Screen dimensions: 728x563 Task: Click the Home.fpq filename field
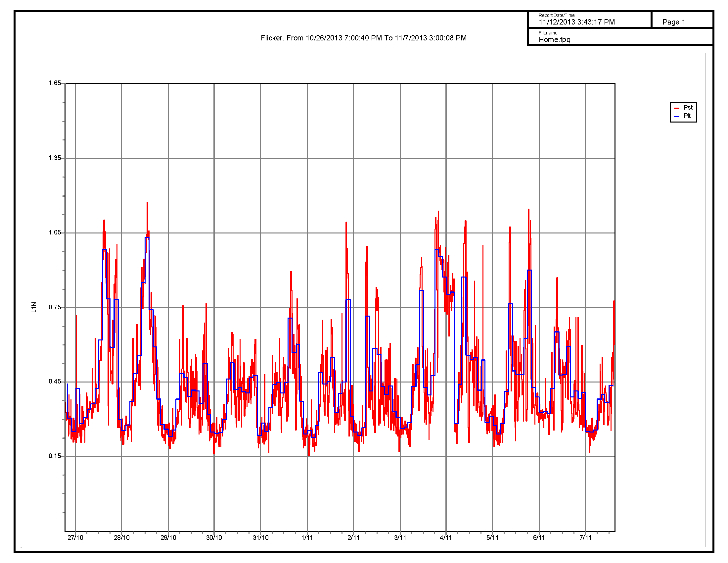[554, 40]
